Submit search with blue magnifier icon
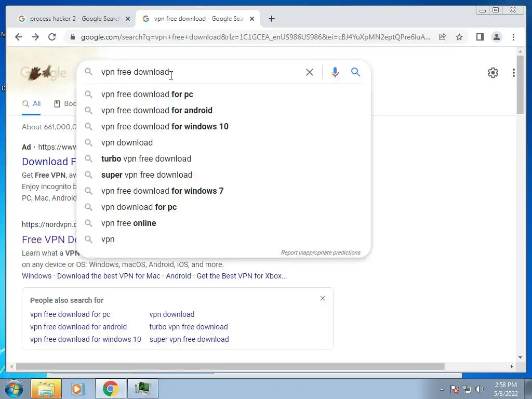The image size is (532, 399). tap(355, 72)
